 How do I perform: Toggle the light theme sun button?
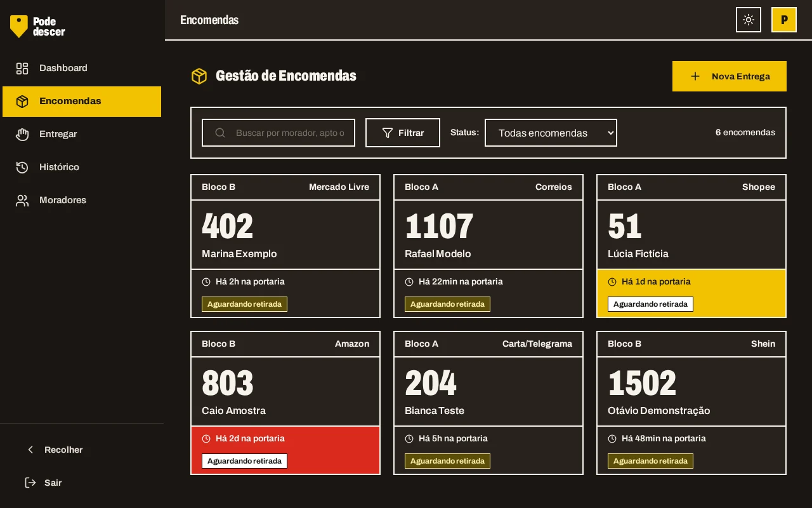point(749,20)
